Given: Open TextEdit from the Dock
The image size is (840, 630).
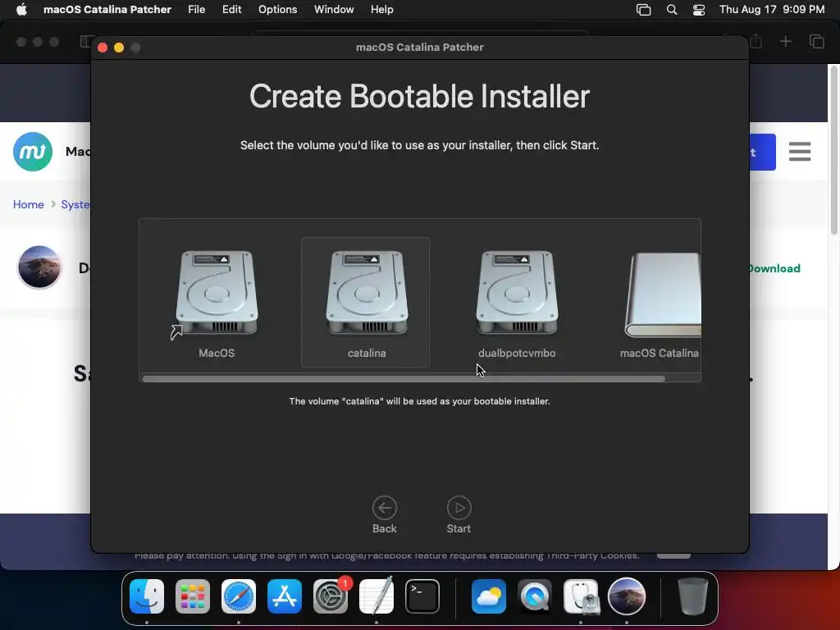Looking at the screenshot, I should [376, 596].
